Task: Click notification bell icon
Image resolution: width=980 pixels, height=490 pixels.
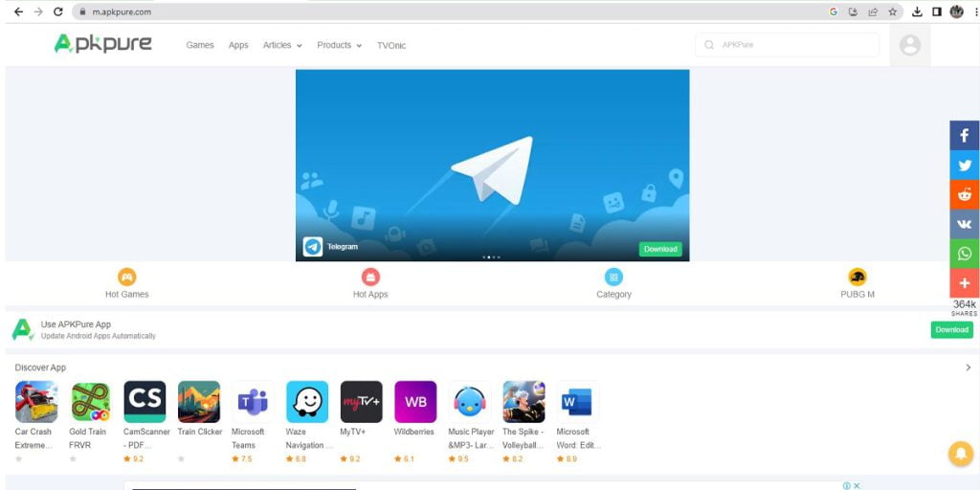Action: pos(961,454)
